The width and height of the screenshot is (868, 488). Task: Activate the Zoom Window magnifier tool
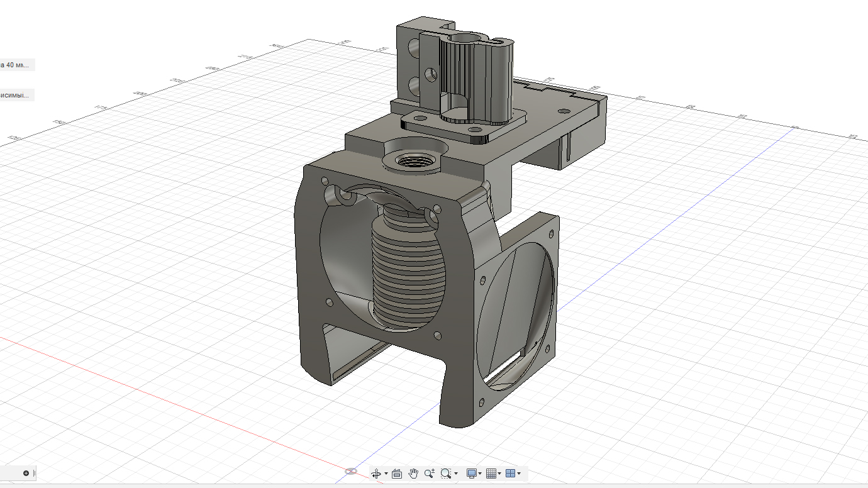446,474
